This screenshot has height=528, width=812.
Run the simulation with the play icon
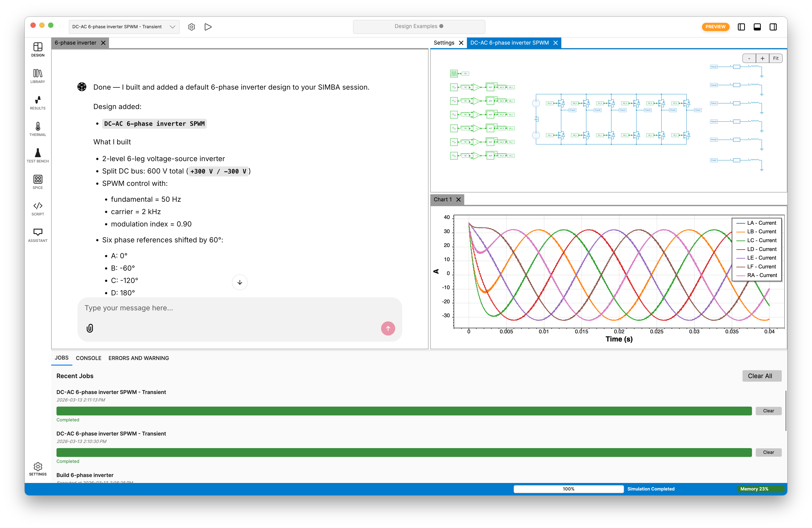[208, 27]
